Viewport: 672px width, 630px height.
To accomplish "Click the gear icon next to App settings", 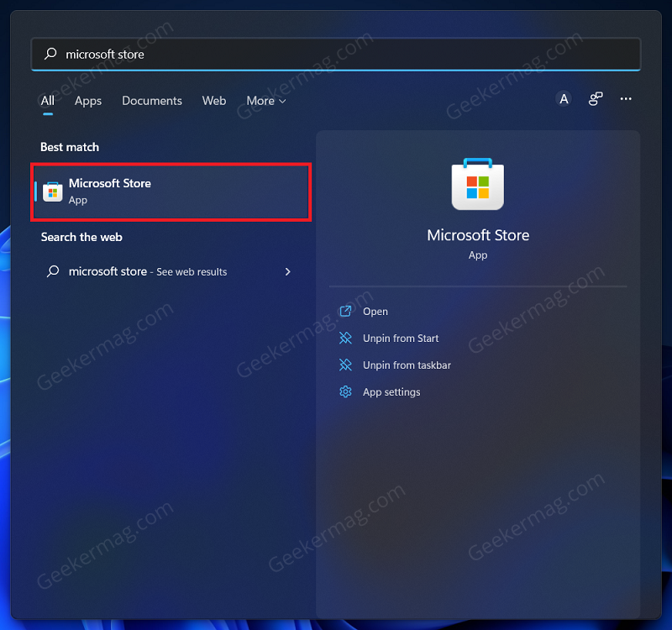I will [345, 391].
